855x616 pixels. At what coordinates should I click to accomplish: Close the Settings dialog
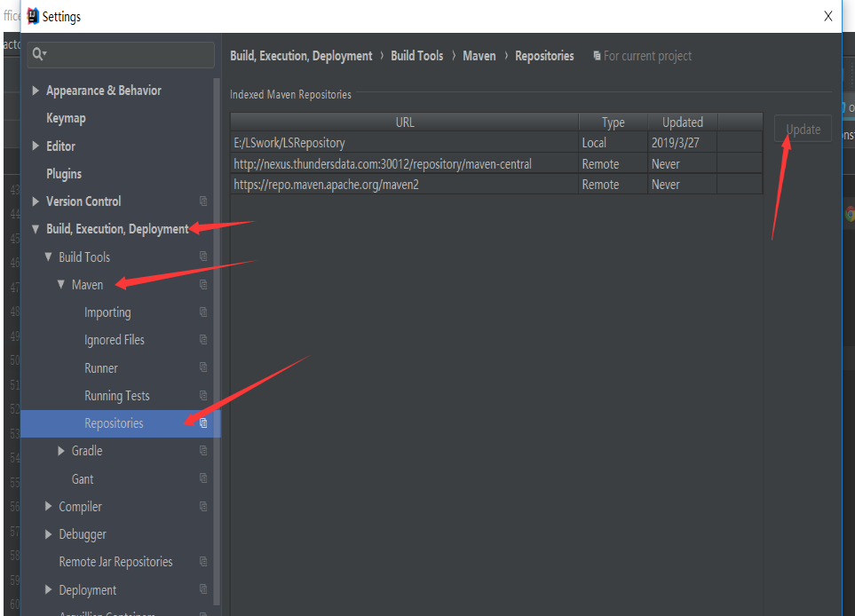pos(827,16)
